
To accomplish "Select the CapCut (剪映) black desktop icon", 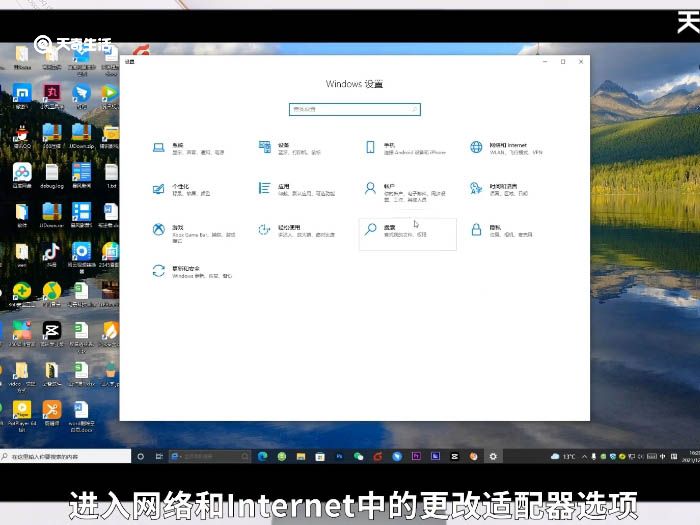I will tap(52, 334).
